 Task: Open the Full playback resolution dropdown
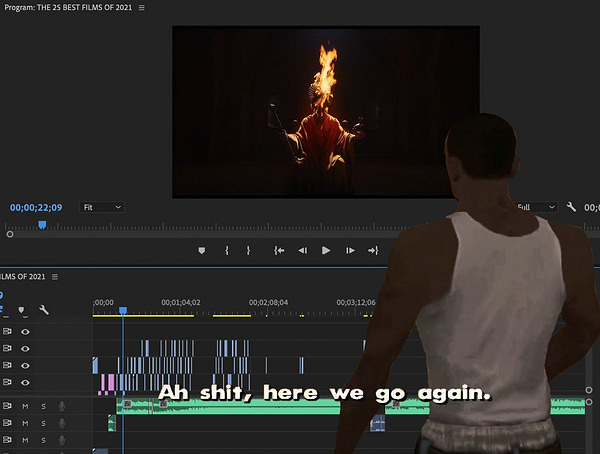(x=536, y=207)
